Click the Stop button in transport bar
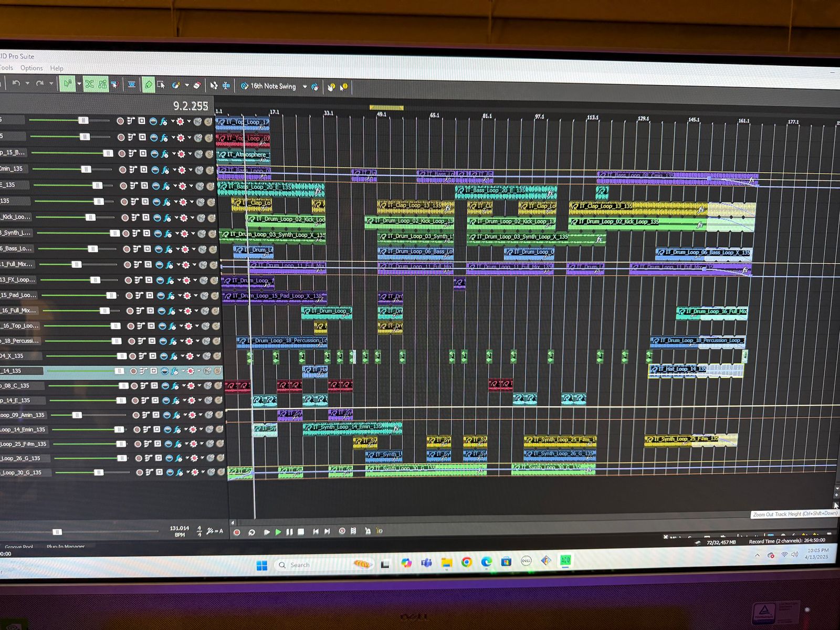This screenshot has height=630, width=840. (x=301, y=532)
